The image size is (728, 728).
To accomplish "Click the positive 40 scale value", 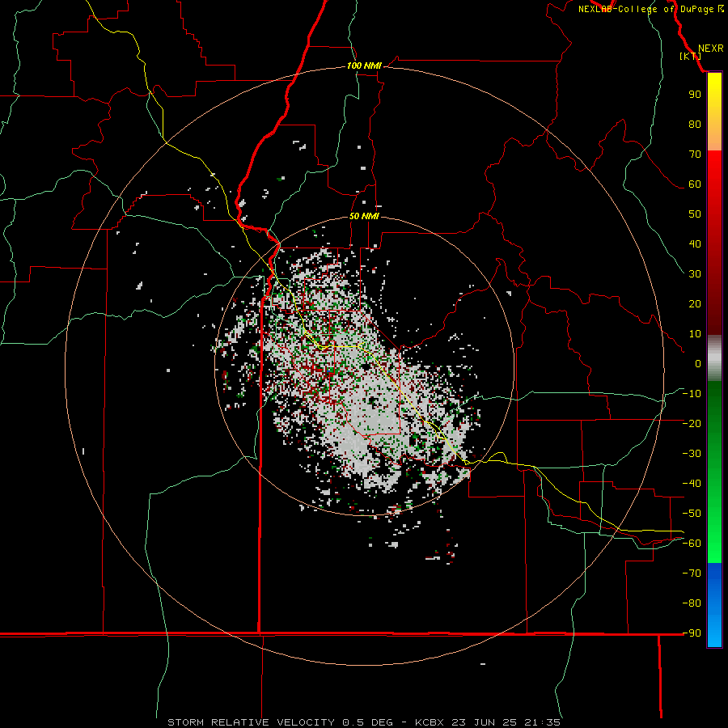I will tap(695, 244).
